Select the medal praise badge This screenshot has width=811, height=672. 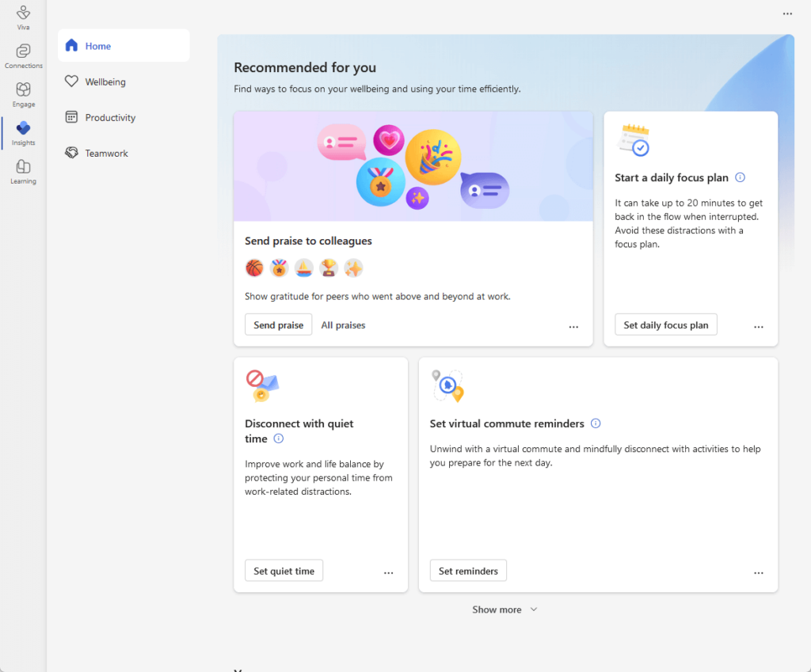pyautogui.click(x=280, y=268)
